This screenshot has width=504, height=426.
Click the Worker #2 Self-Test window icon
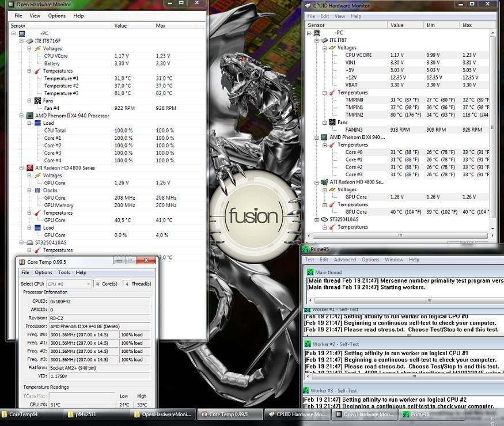(308, 344)
